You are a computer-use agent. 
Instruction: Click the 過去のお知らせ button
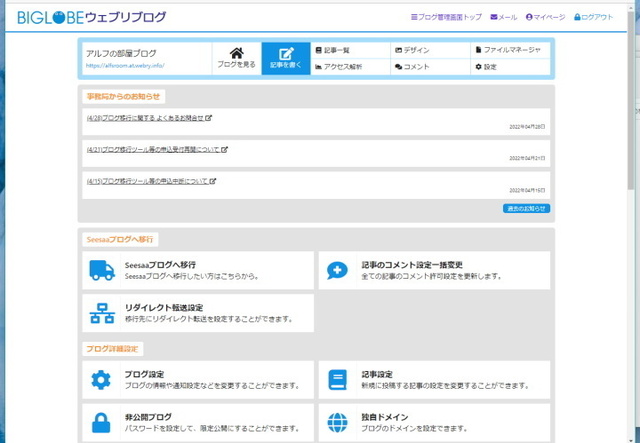point(526,209)
